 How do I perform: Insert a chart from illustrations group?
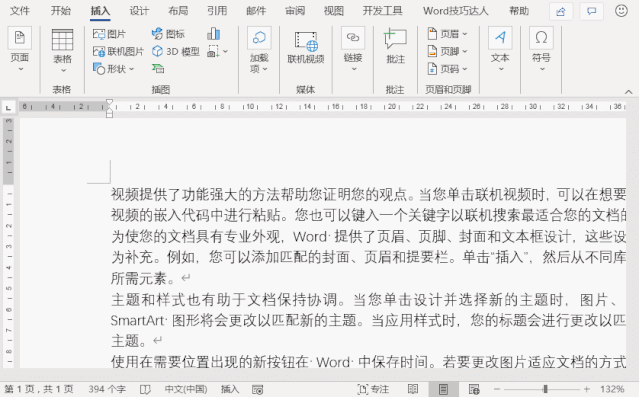pos(214,34)
